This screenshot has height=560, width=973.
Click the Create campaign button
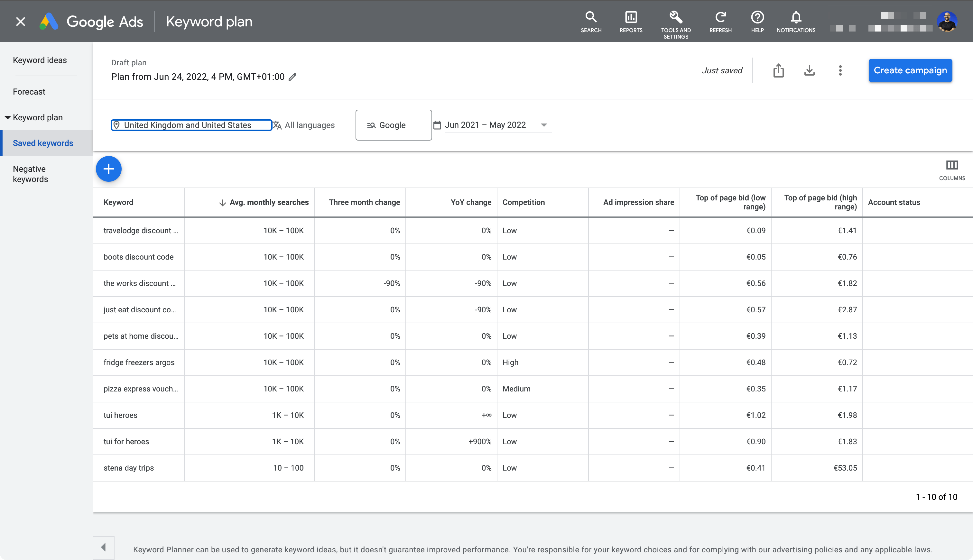coord(910,70)
